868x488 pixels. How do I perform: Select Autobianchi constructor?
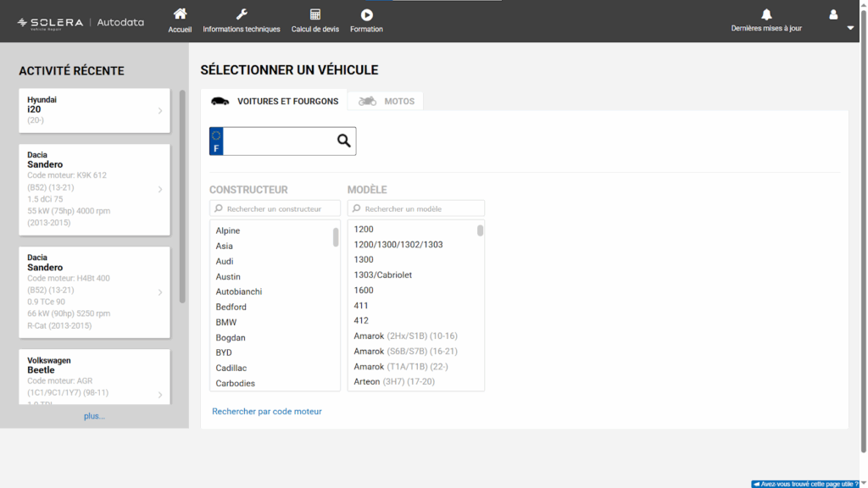pos(238,291)
